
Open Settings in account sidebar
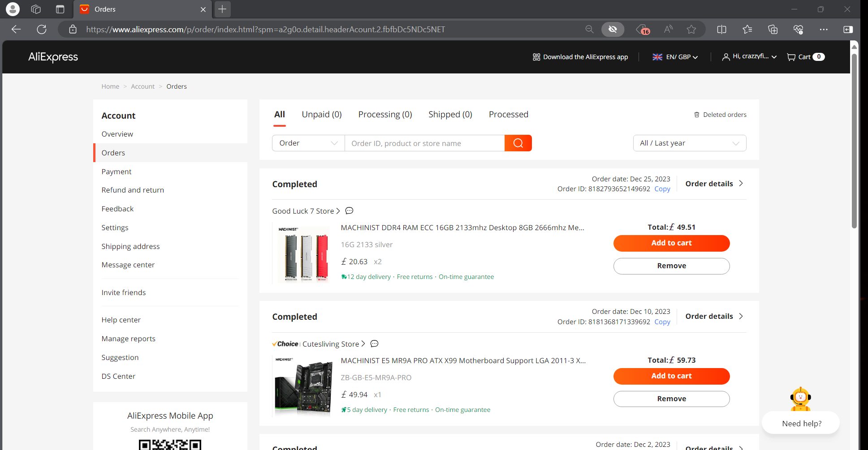[115, 227]
